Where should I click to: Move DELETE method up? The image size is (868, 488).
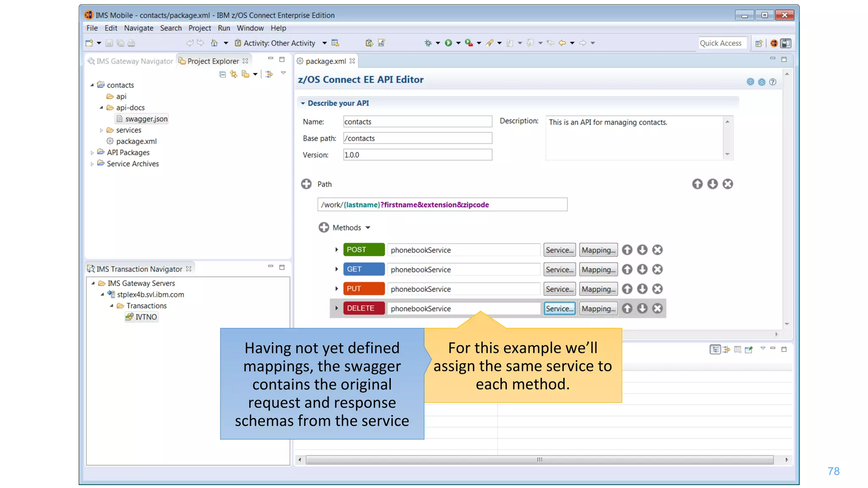[x=627, y=308]
